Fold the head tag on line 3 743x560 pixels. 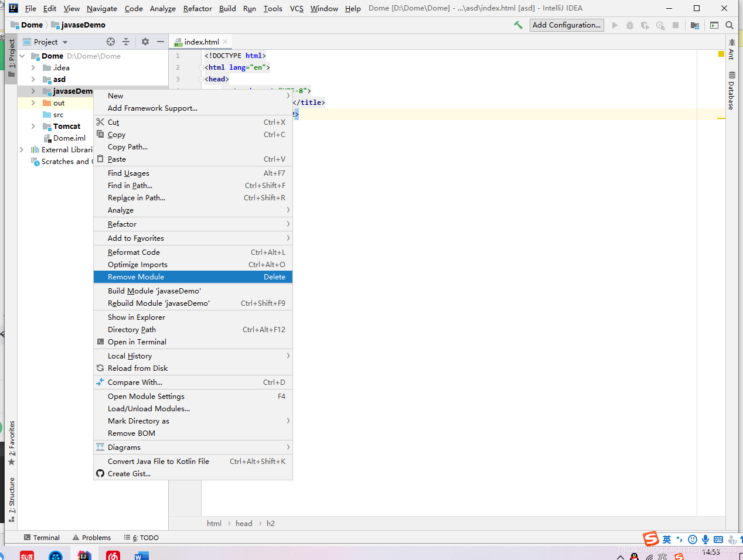pyautogui.click(x=201, y=80)
